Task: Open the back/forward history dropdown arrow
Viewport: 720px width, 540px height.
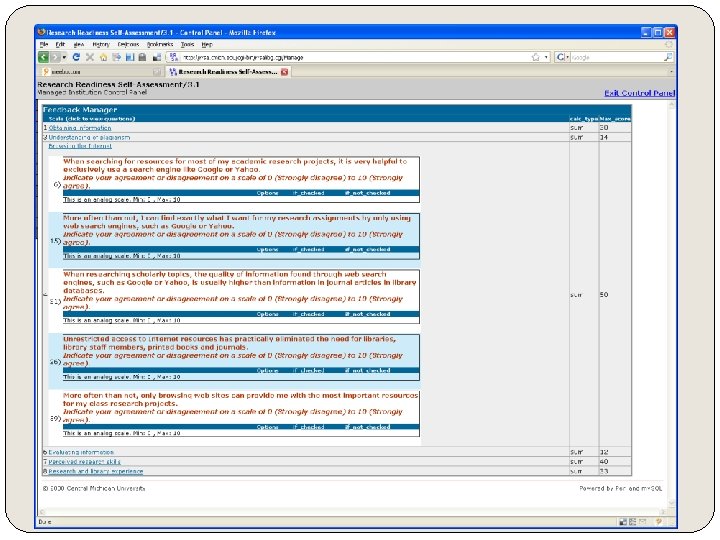Action: [64, 57]
